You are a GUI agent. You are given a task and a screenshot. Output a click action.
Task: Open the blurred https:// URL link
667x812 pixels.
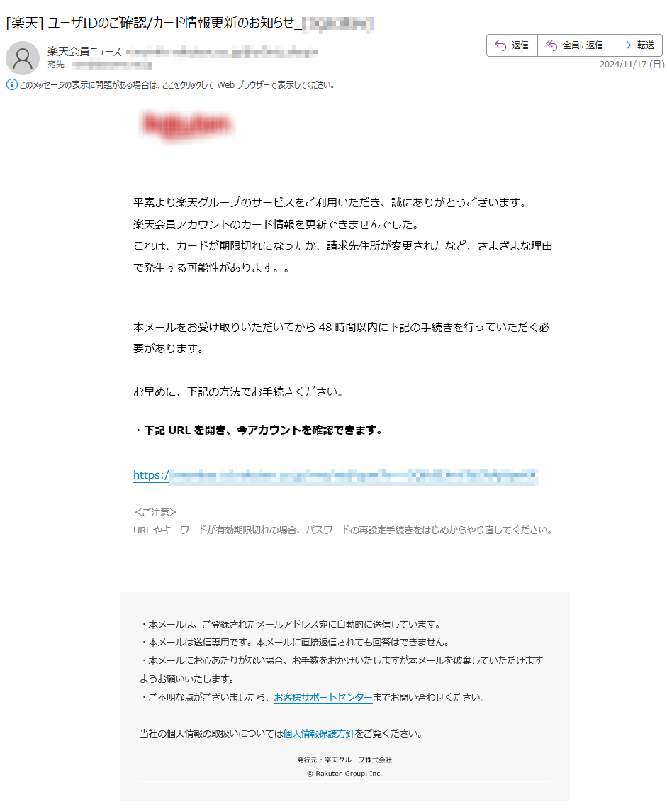[x=336, y=475]
